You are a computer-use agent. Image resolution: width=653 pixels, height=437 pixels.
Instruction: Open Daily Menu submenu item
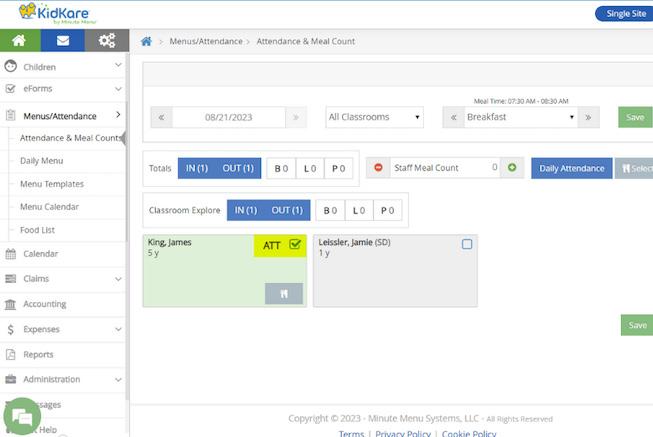(42, 161)
